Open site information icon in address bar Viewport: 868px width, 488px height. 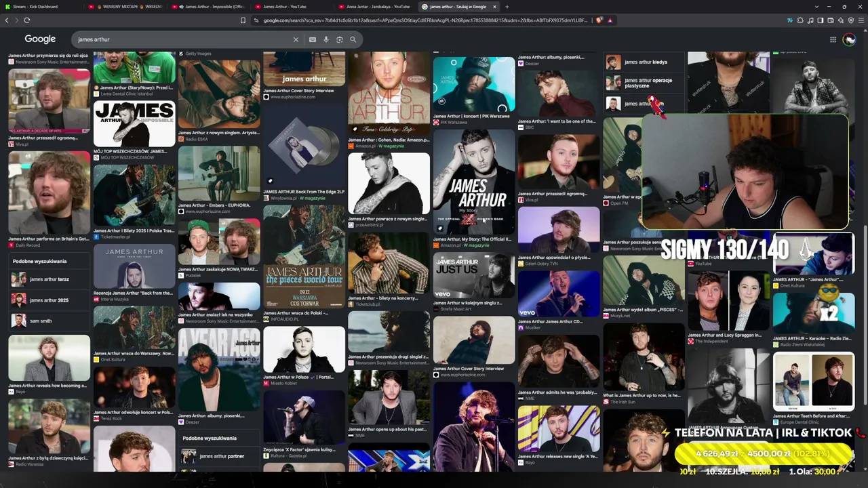tap(256, 20)
